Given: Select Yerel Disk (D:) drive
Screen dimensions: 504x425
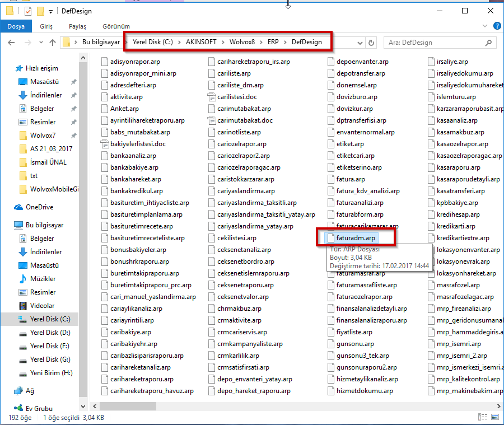Looking at the screenshot, I should tap(50, 333).
